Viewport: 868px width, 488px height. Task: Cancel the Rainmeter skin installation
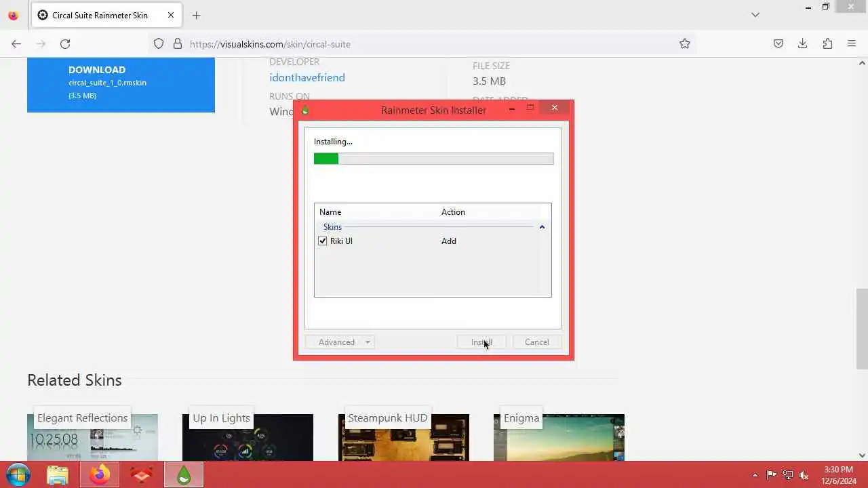pyautogui.click(x=537, y=342)
